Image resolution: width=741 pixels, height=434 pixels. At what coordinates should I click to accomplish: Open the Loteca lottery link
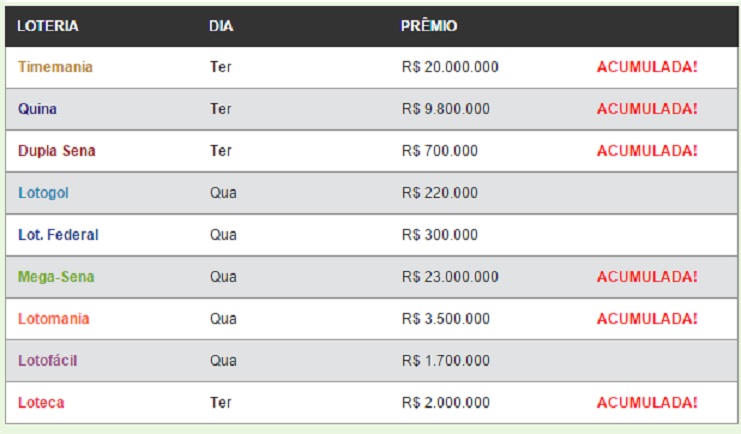tap(41, 403)
